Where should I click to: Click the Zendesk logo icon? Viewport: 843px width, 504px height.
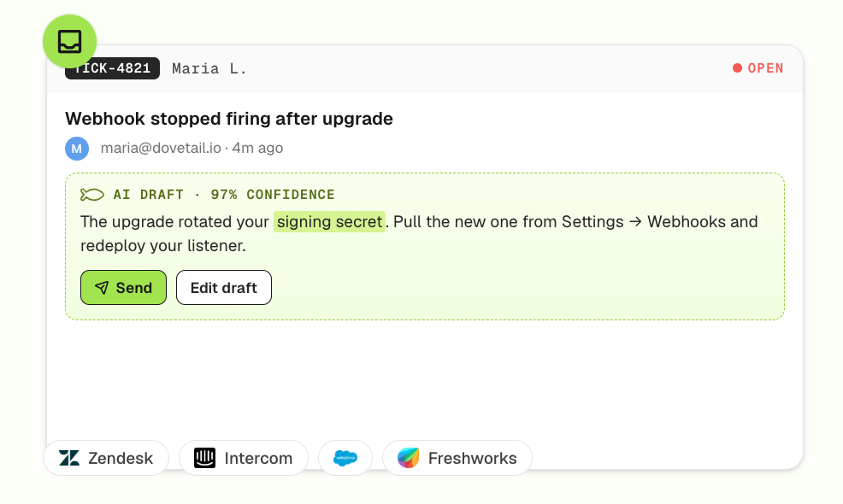coord(69,458)
